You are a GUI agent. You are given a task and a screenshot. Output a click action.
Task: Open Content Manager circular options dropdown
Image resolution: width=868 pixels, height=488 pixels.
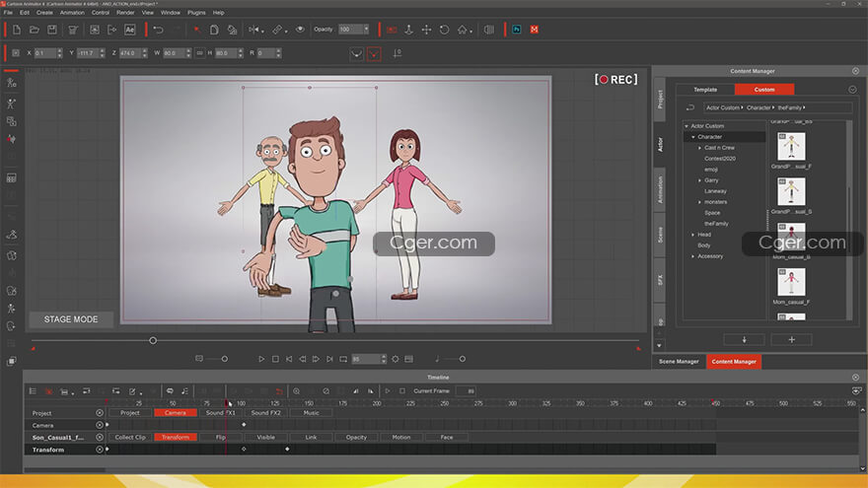(x=852, y=90)
